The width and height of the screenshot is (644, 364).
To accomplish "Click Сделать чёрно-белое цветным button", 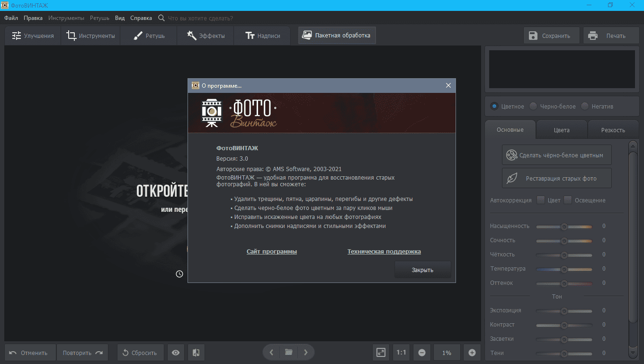I will click(x=557, y=155).
